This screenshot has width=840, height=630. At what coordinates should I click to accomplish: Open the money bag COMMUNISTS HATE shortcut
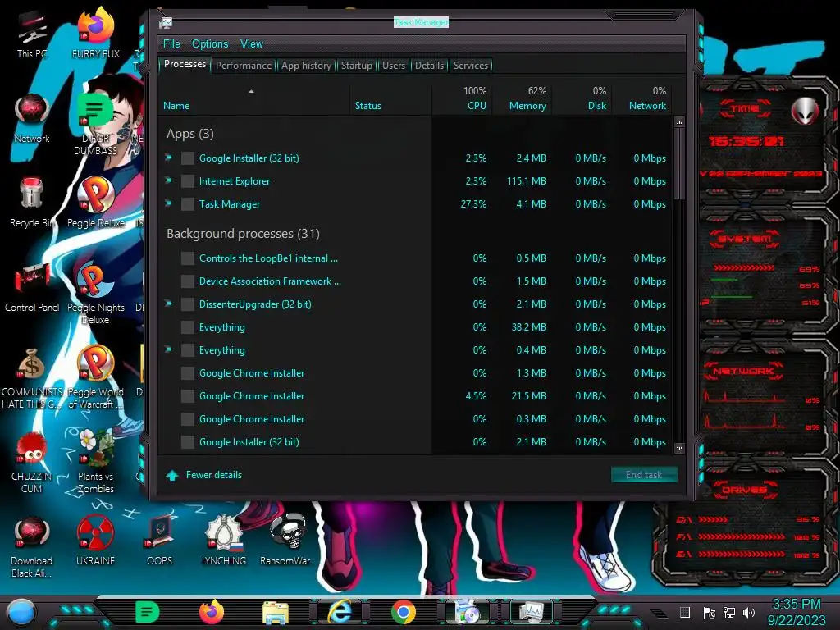[32, 378]
